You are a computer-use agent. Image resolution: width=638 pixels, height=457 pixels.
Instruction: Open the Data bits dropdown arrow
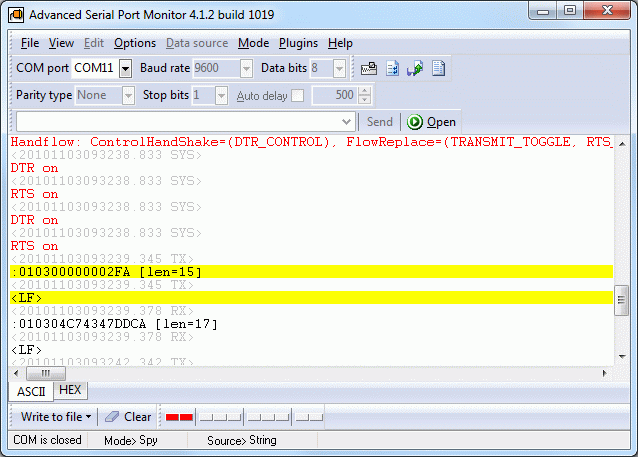(339, 68)
